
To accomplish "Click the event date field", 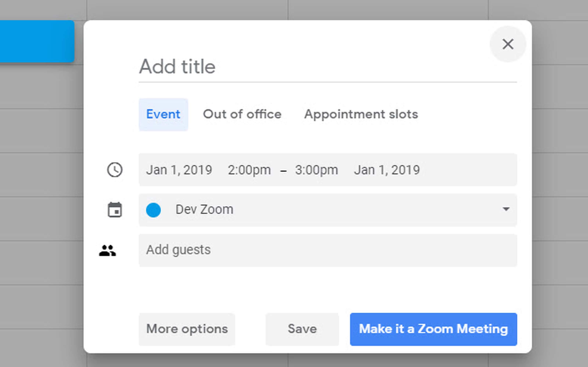I will pyautogui.click(x=180, y=170).
